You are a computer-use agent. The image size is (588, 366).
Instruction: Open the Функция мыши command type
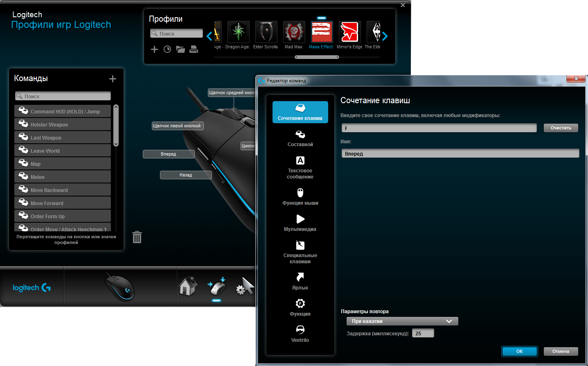(x=300, y=197)
